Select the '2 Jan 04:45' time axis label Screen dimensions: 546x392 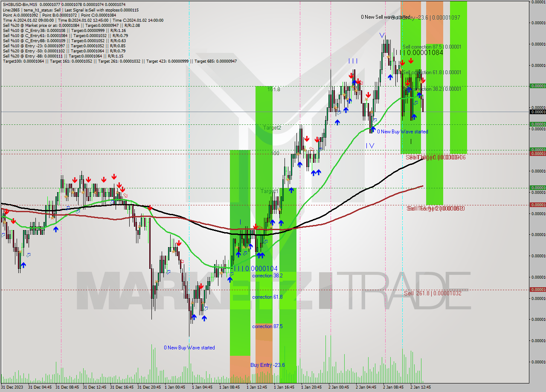coord(366,387)
